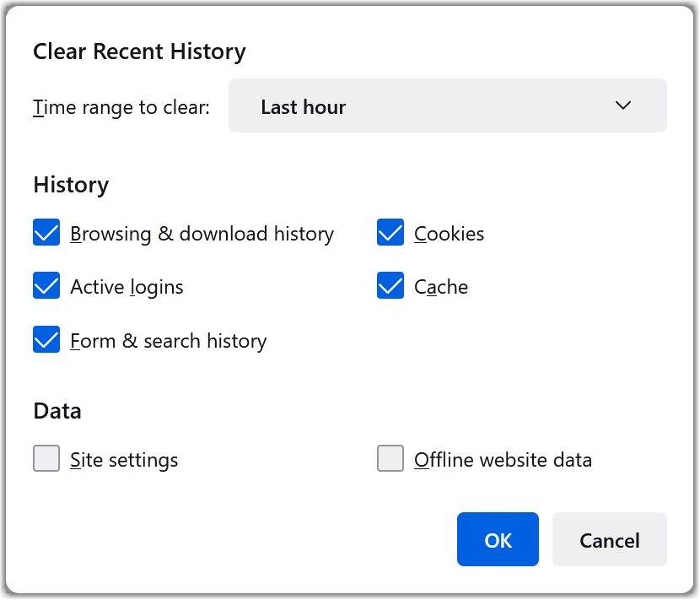The image size is (700, 600).
Task: Click the chevron on the Last hour selector
Action: (x=623, y=105)
